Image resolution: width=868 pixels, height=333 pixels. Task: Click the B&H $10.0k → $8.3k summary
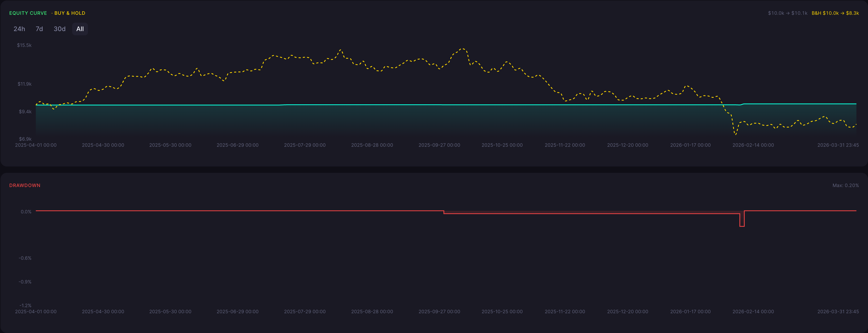tap(835, 13)
